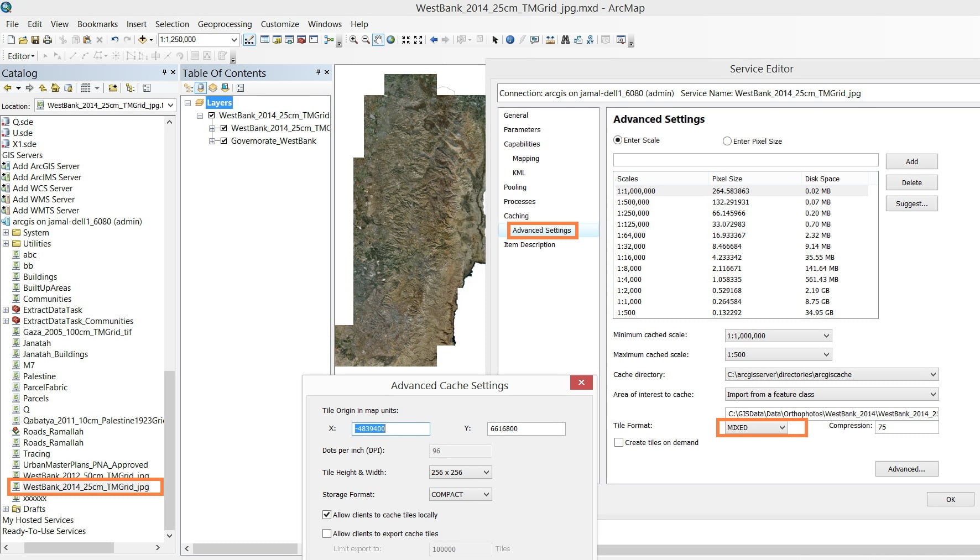Expand the System folder in Catalog

[x=6, y=233]
